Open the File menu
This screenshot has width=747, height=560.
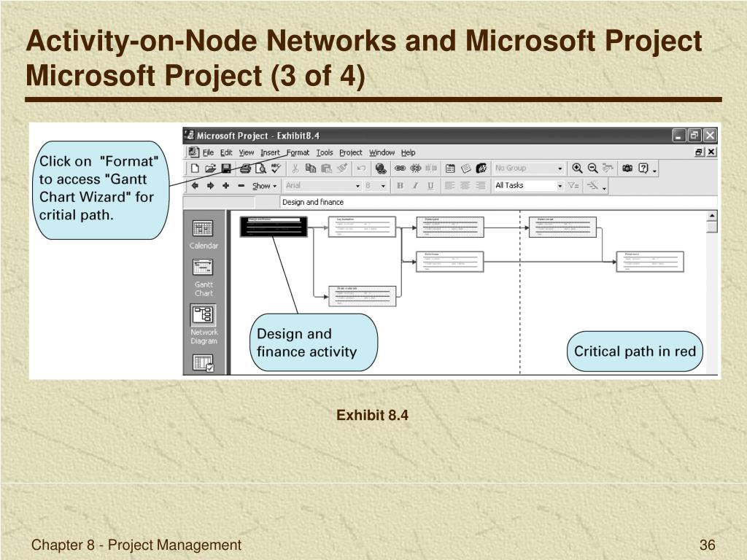pos(208,152)
